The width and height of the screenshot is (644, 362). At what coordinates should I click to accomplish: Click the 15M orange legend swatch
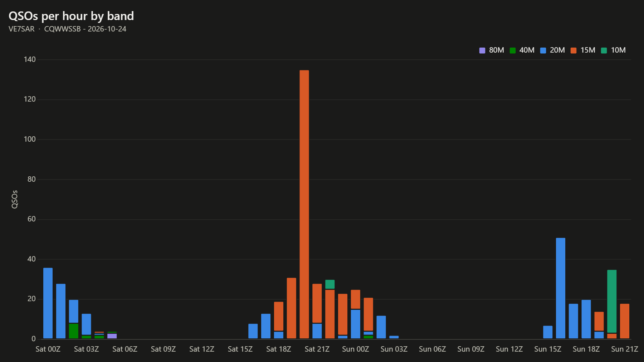click(x=574, y=50)
